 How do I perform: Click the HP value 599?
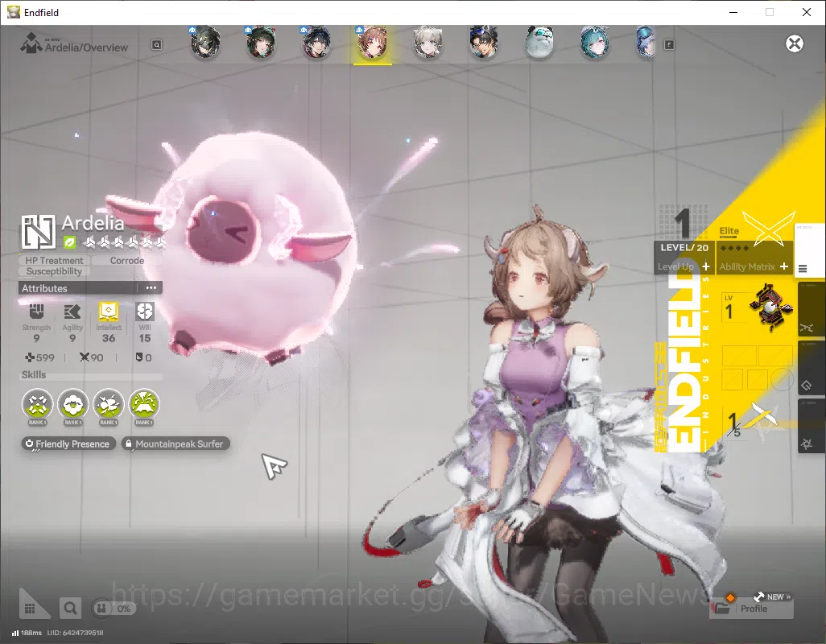[40, 357]
